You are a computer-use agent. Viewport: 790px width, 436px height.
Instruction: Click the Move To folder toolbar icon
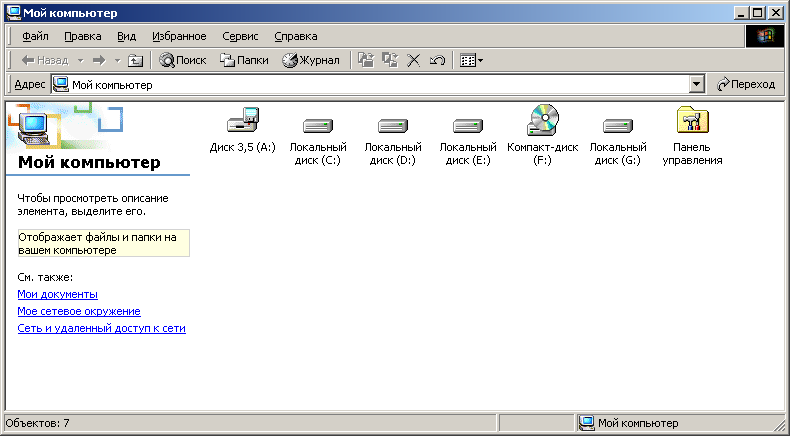tap(366, 60)
